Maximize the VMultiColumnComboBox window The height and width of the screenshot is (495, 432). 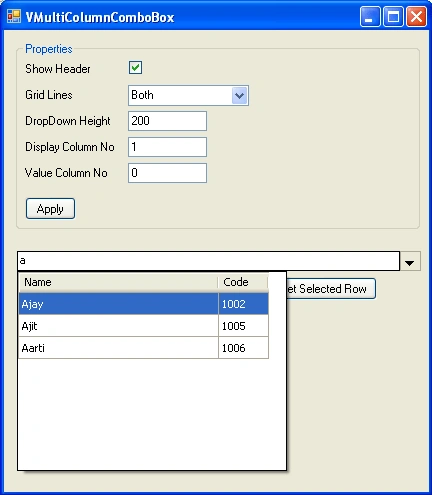point(393,16)
